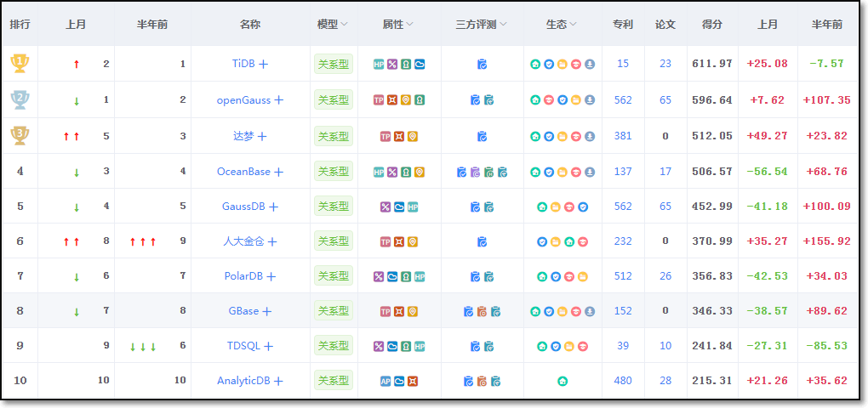868x408 pixels.
Task: Click the green home ecosystem icon in AnalyticDB row
Action: click(562, 381)
